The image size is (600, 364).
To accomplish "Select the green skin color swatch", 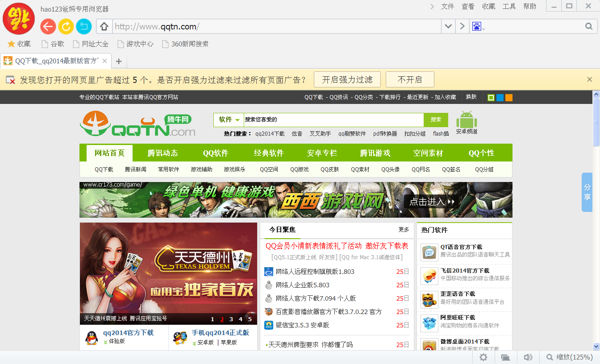I will click(491, 97).
